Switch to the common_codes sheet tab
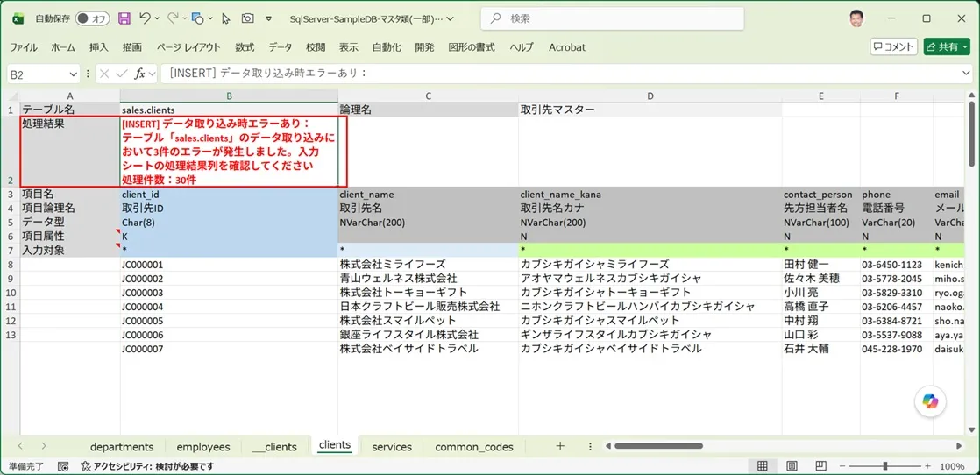This screenshot has height=475, width=980. click(474, 447)
